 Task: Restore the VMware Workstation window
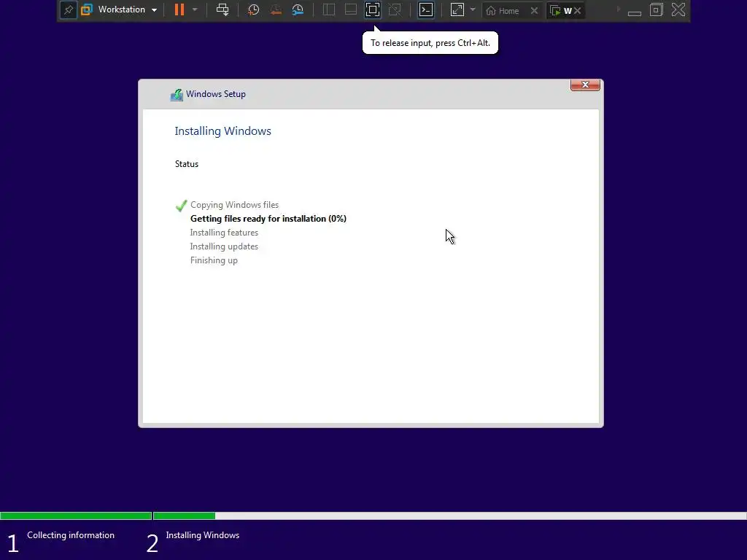point(657,10)
